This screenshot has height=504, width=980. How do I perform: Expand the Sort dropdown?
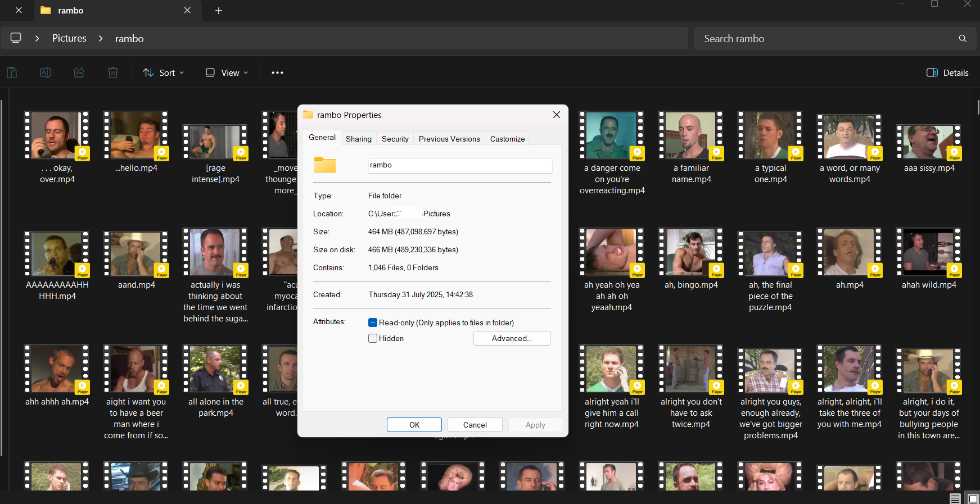click(x=164, y=72)
